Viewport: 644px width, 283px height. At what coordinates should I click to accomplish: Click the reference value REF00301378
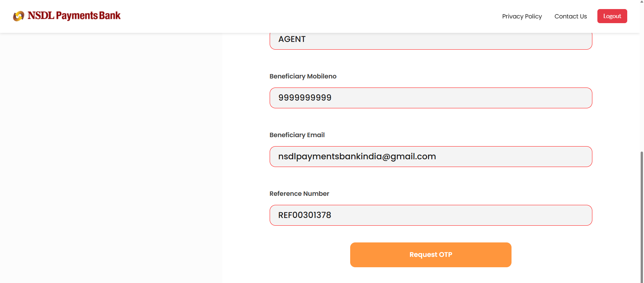pyautogui.click(x=305, y=215)
